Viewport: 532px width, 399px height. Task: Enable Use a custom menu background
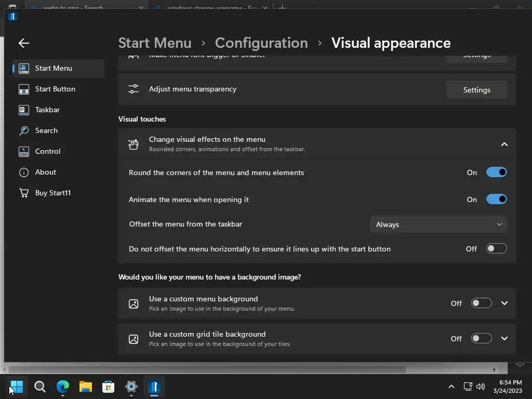click(481, 303)
